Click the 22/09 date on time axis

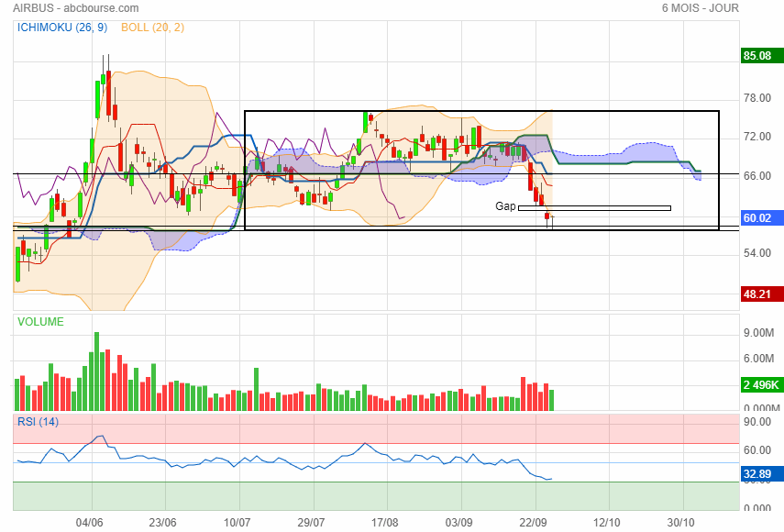coord(533,523)
